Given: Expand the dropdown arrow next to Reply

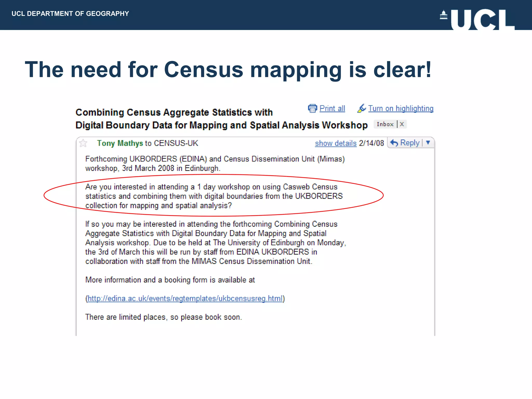Looking at the screenshot, I should (428, 143).
